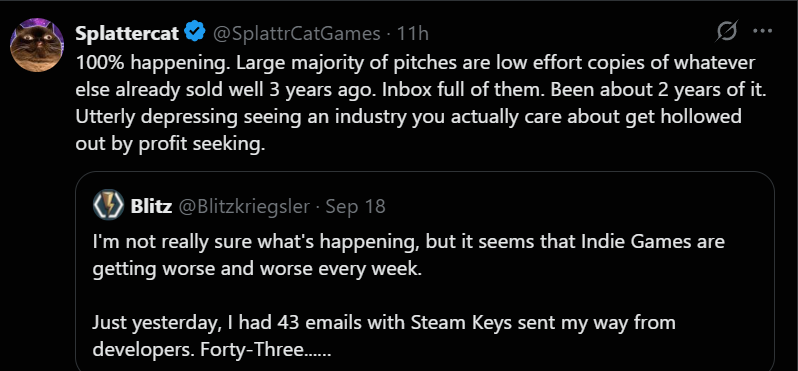Click "else already sold well 3 years ago" line
The height and width of the screenshot is (371, 798).
click(421, 90)
